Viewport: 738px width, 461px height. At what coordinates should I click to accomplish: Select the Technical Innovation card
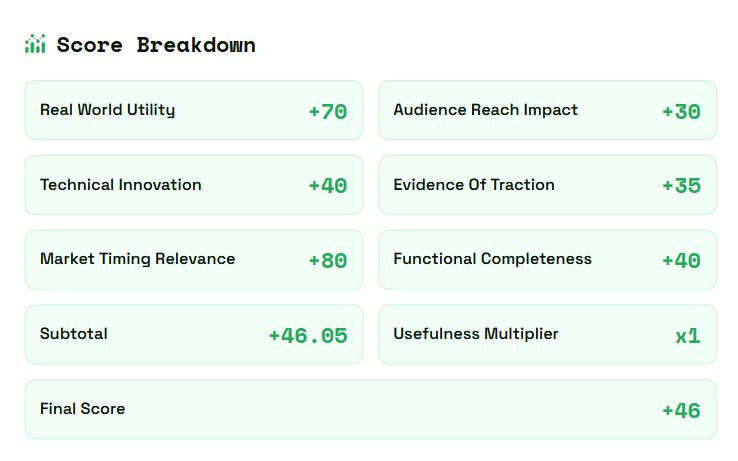(x=194, y=185)
